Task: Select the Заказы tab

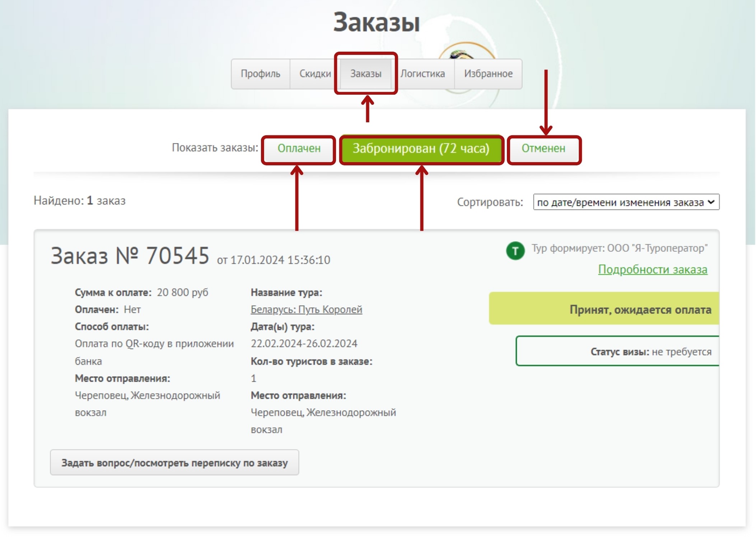Action: [x=365, y=74]
